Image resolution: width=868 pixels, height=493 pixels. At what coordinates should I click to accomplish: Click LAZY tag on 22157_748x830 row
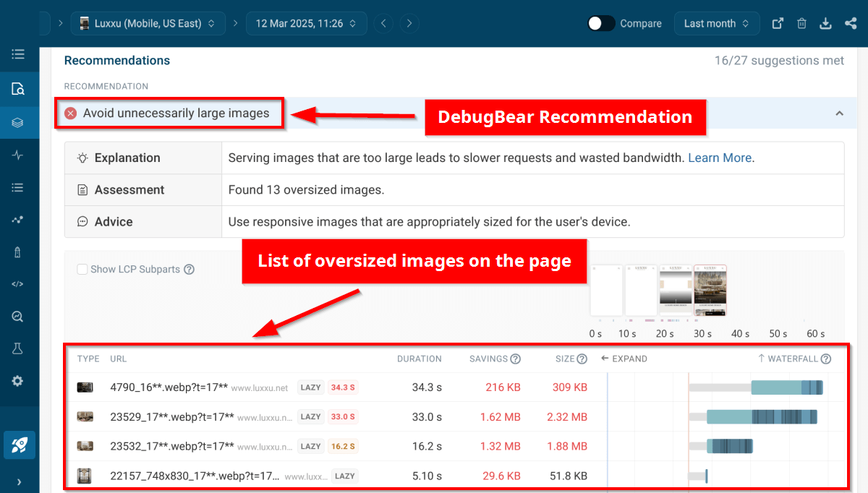point(345,476)
